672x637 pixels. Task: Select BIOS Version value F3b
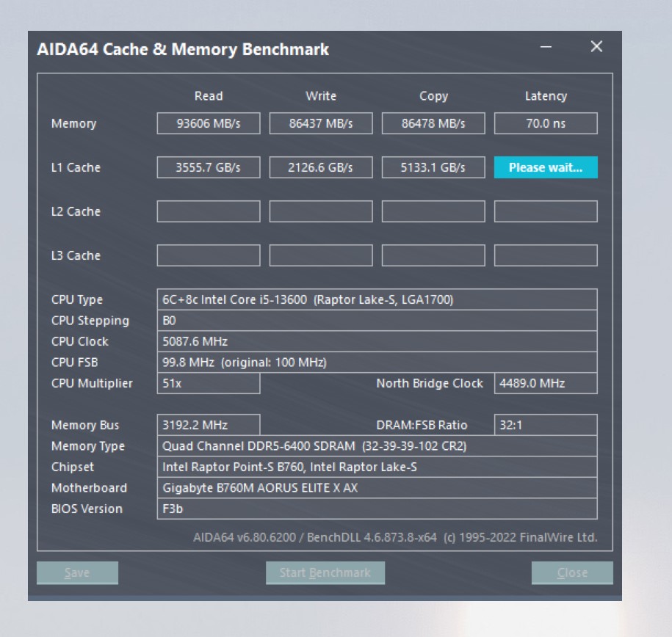(x=377, y=509)
